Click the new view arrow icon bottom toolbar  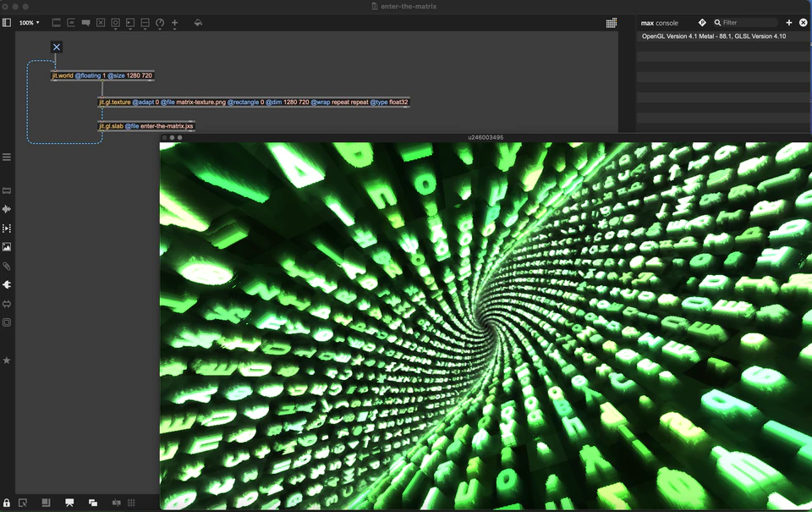click(23, 503)
